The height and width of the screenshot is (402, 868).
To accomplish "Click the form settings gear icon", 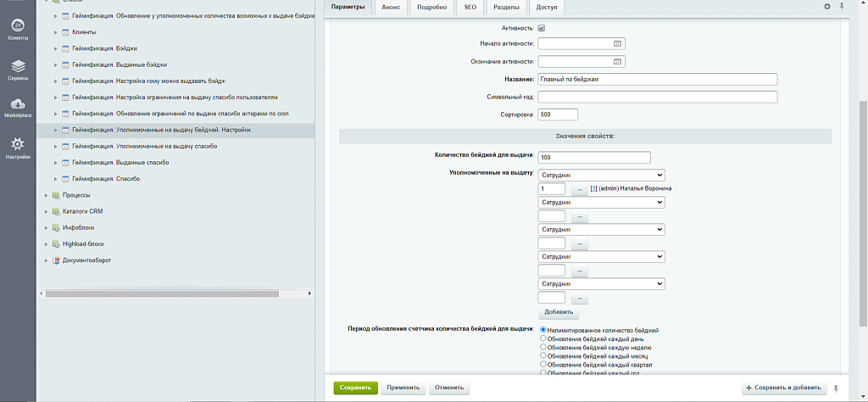I will [x=827, y=7].
